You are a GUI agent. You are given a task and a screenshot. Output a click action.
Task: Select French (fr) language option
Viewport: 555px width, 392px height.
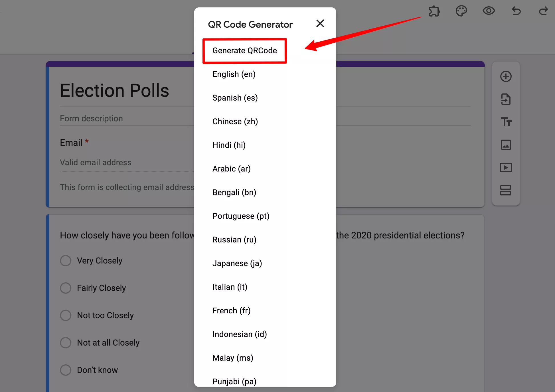point(231,311)
